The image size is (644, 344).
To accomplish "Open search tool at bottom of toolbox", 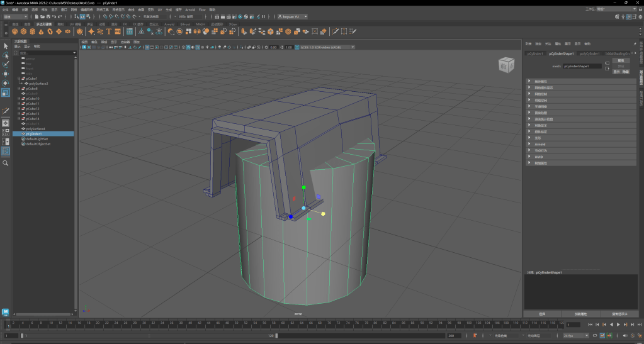I will tap(6, 163).
